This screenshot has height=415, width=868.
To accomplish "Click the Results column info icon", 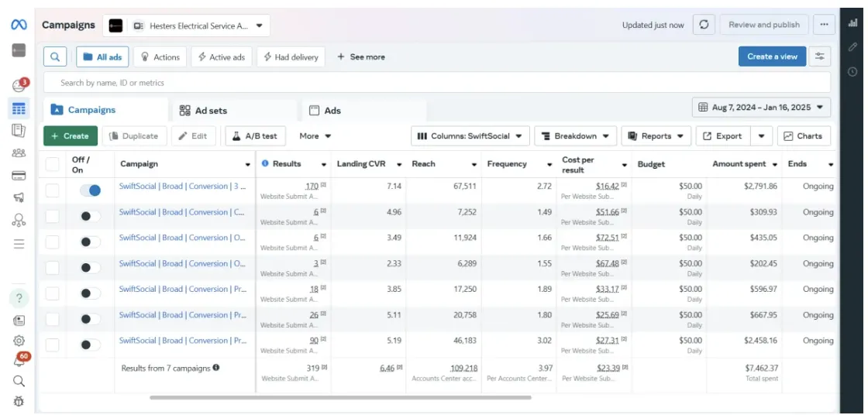I will pos(265,164).
